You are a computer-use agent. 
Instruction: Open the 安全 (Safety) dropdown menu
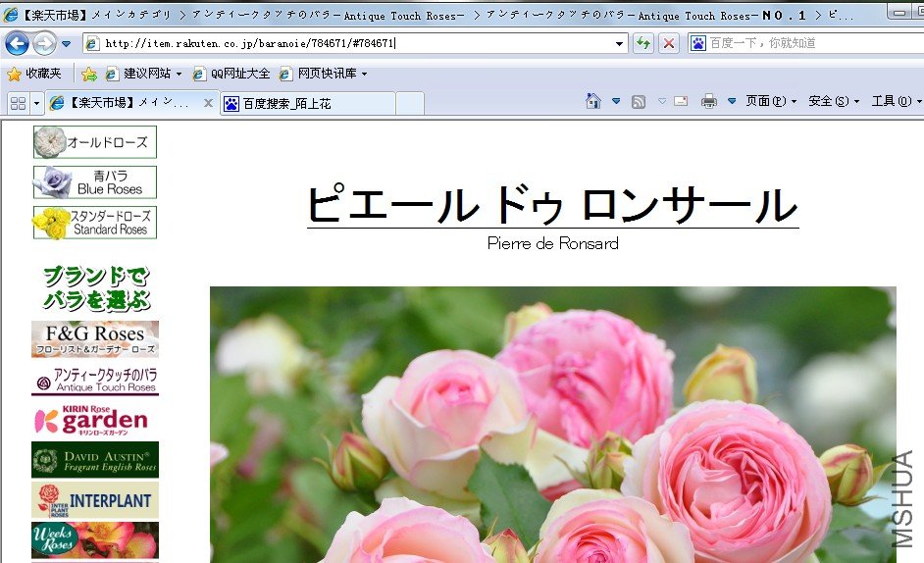833,101
